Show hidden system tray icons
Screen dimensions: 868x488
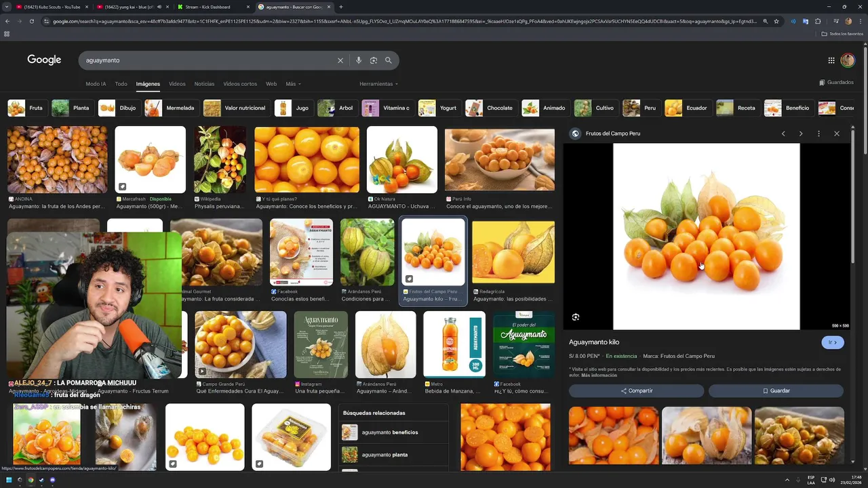[x=787, y=480]
